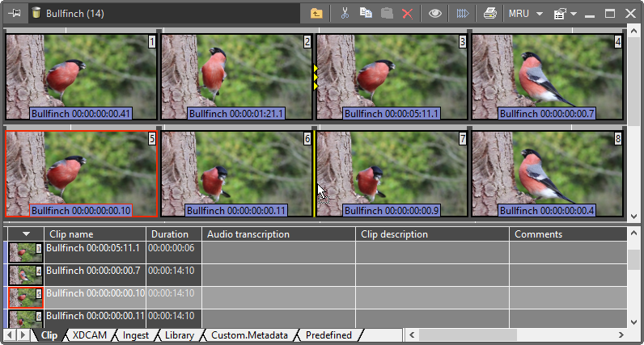Screen dimensions: 644x345
Task: Switch to the XDCAM tab
Action: click(89, 334)
